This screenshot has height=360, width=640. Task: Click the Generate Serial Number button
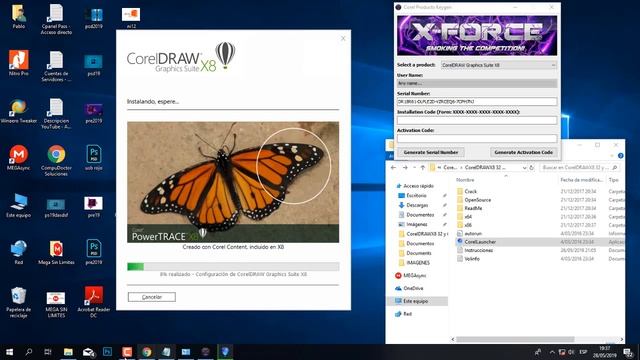click(431, 152)
